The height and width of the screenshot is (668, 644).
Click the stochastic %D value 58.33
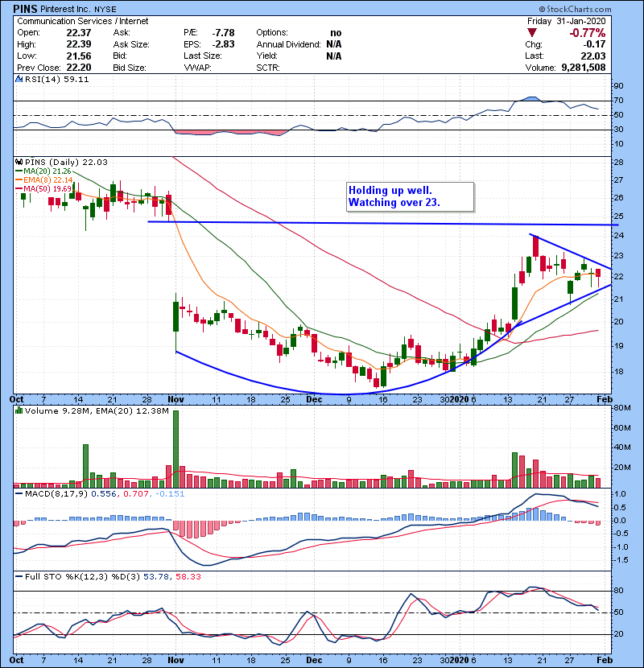point(188,577)
